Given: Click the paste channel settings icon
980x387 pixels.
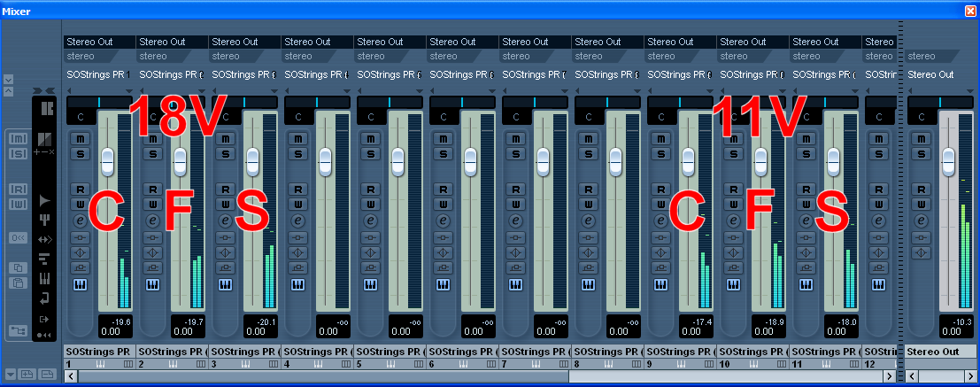Looking at the screenshot, I should tap(18, 283).
